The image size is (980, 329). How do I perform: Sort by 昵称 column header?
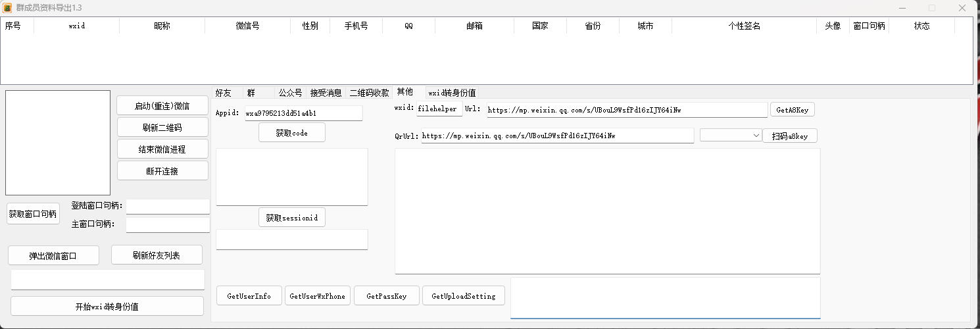(162, 26)
